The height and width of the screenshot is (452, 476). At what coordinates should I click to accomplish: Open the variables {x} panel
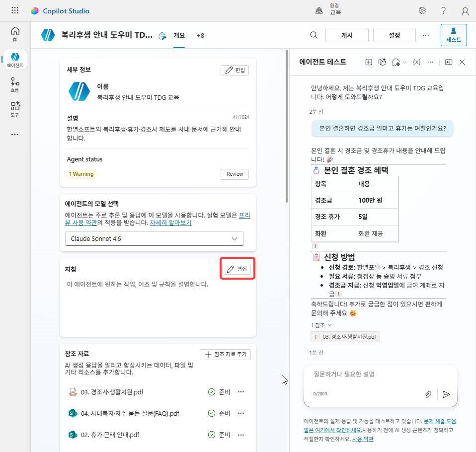[x=416, y=62]
